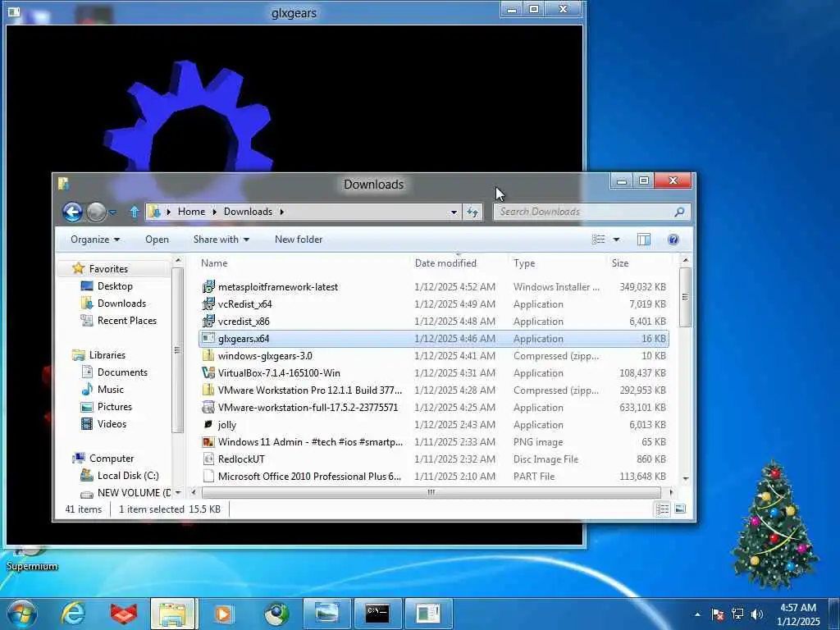
Task: Open Local Disk (C:)
Action: click(127, 476)
